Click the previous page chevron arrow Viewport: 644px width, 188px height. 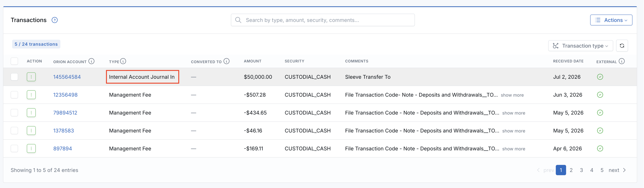(x=538, y=170)
